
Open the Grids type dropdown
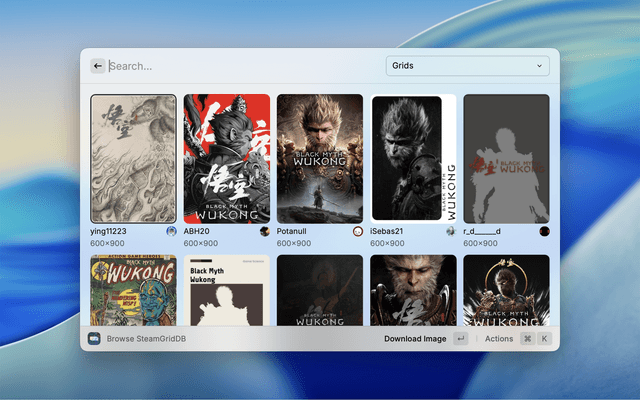coord(467,66)
